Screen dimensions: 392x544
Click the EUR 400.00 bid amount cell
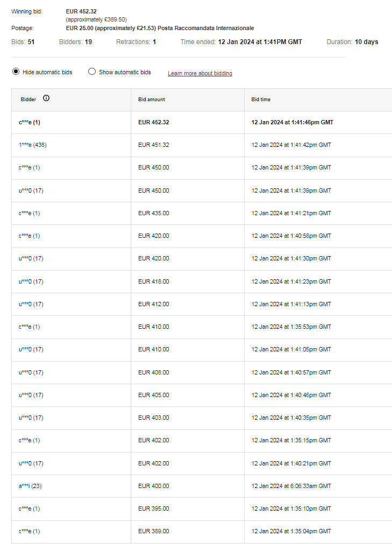[153, 486]
